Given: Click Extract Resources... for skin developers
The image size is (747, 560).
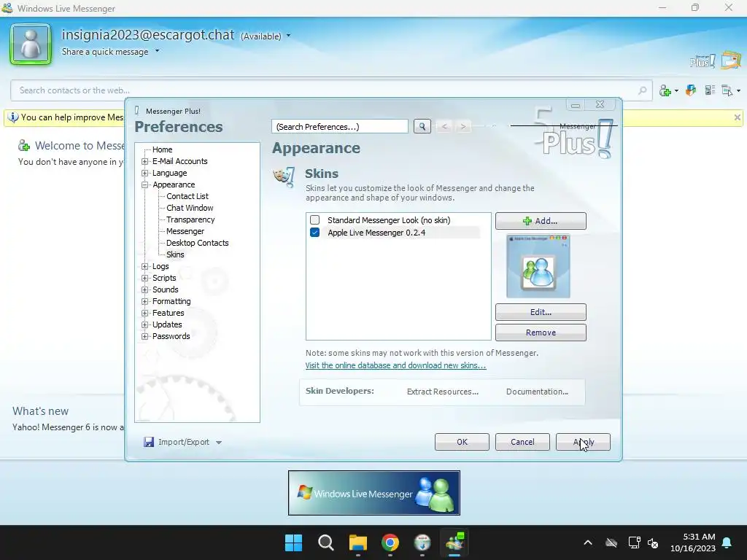Looking at the screenshot, I should point(443,392).
